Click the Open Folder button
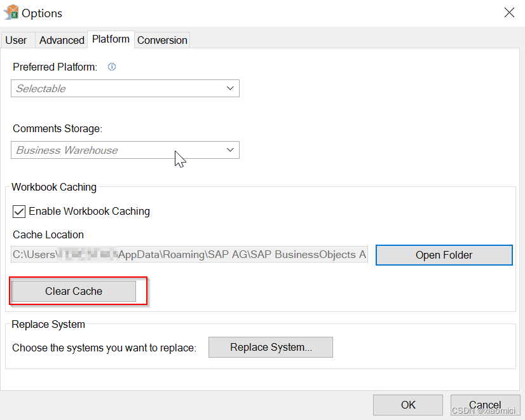525x420 pixels. click(x=444, y=255)
